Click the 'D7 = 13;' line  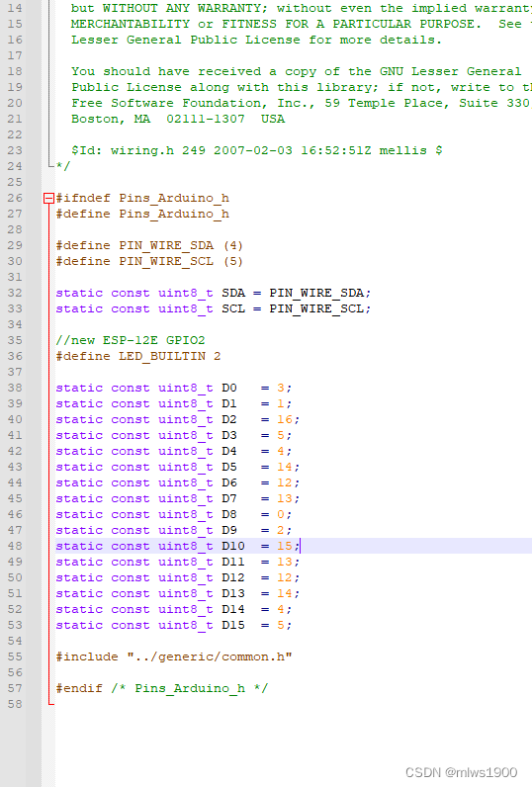[x=178, y=498]
